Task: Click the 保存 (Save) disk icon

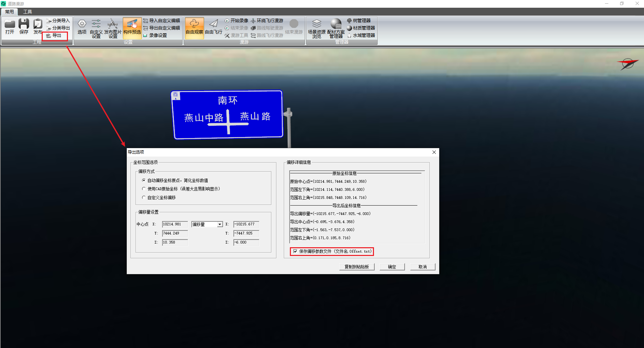Action: pos(24,25)
